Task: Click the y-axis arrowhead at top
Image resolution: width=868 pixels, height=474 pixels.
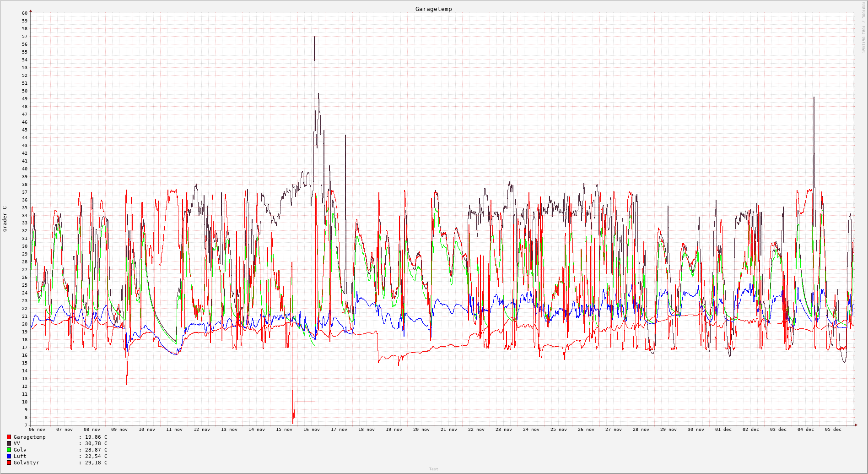Action: 31,11
